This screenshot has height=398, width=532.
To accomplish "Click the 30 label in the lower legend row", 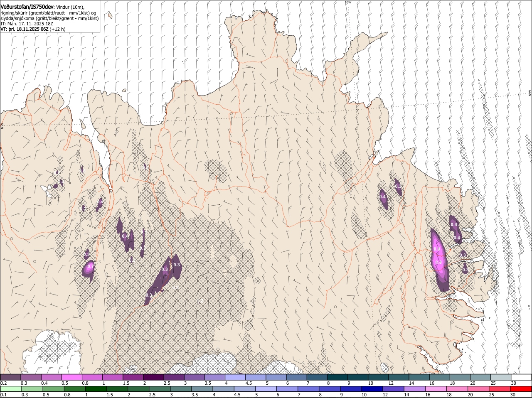I will pyautogui.click(x=513, y=395).
